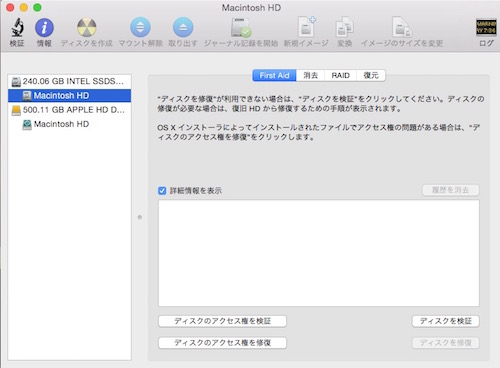
Task: Click the ディスクを検証 button
Action: [x=446, y=321]
